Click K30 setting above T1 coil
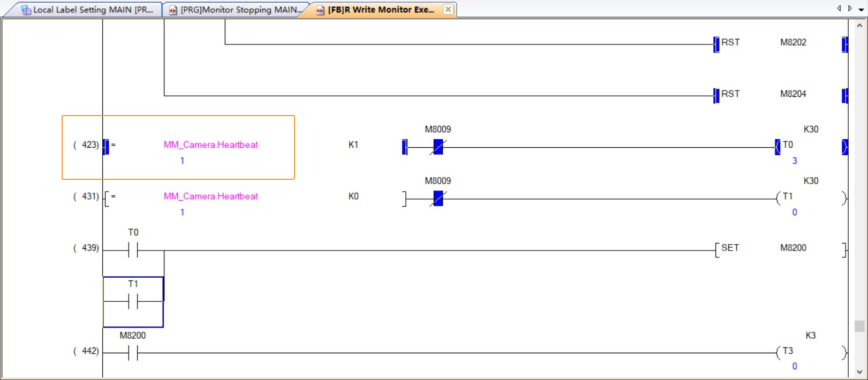Viewport: 868px width, 380px height. pos(811,181)
